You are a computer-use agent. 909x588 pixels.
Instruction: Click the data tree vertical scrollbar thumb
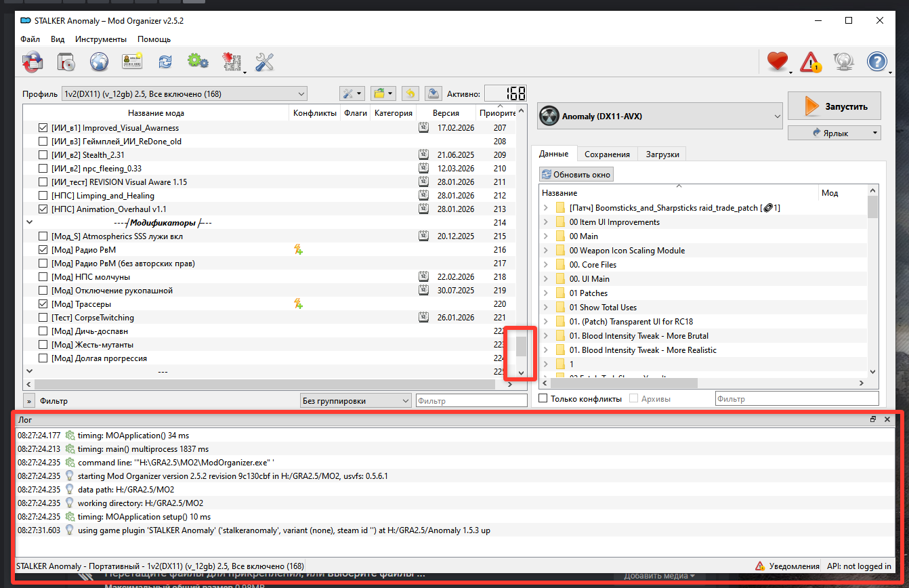click(x=872, y=207)
